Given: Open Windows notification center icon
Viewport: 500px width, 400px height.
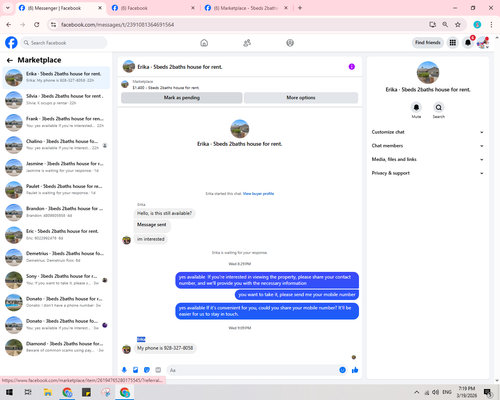Looking at the screenshot, I should pos(488,392).
